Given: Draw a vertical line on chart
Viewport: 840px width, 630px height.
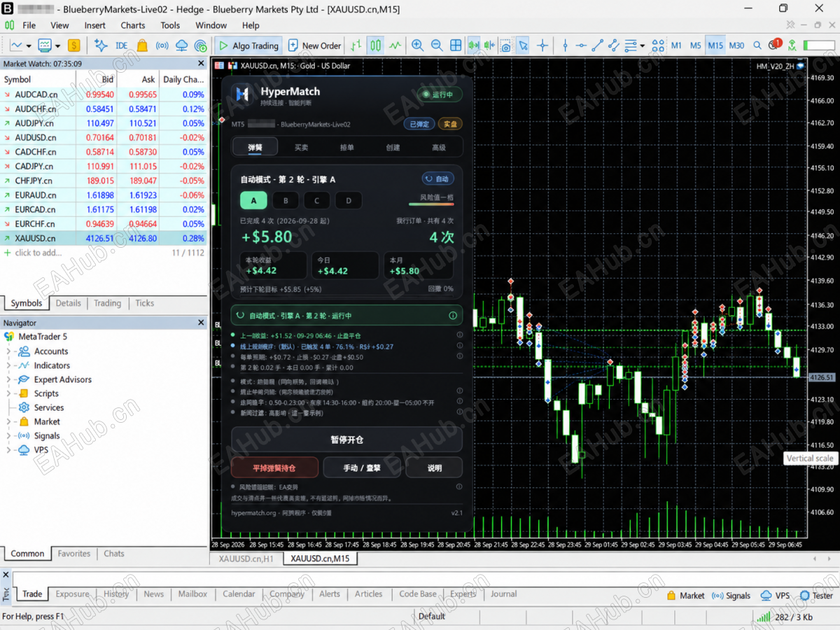Looking at the screenshot, I should pyautogui.click(x=565, y=45).
